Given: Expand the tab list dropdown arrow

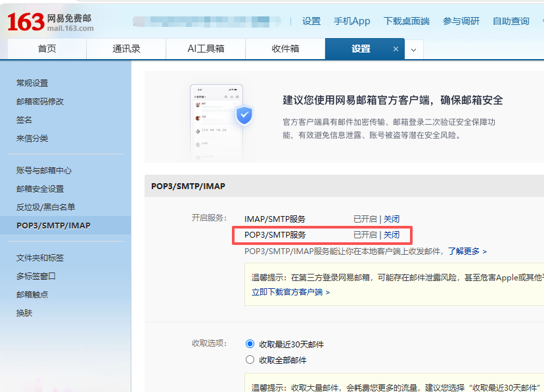Looking at the screenshot, I should [413, 49].
